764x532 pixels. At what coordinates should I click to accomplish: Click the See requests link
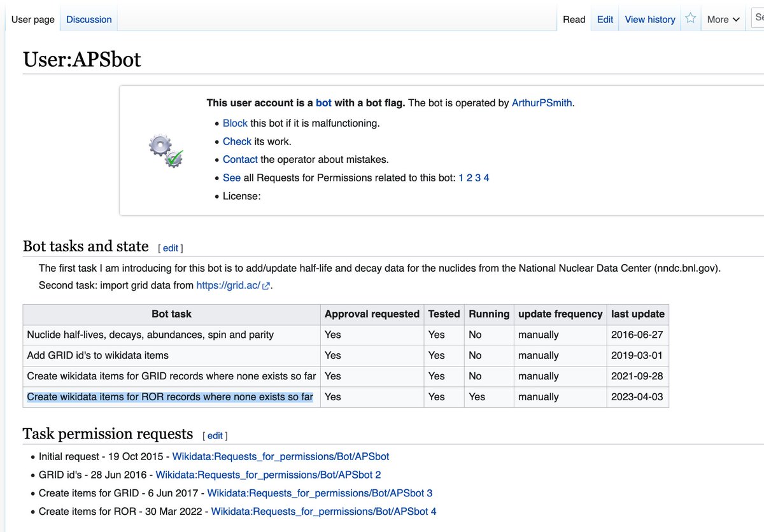click(x=232, y=178)
